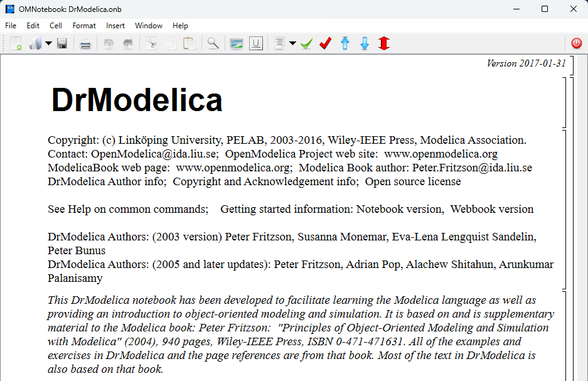
Task: Save the notebook with the floppy icon
Action: [x=62, y=43]
